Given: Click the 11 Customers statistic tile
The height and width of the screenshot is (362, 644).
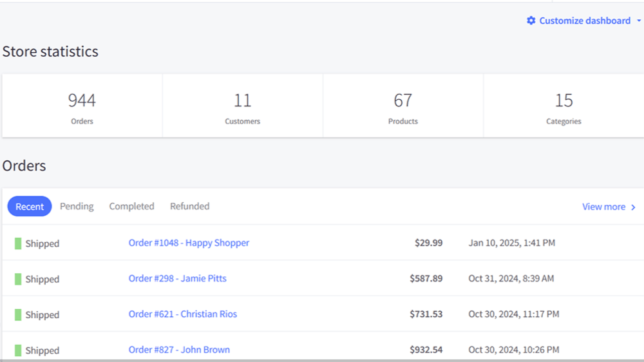Looking at the screenshot, I should [242, 106].
